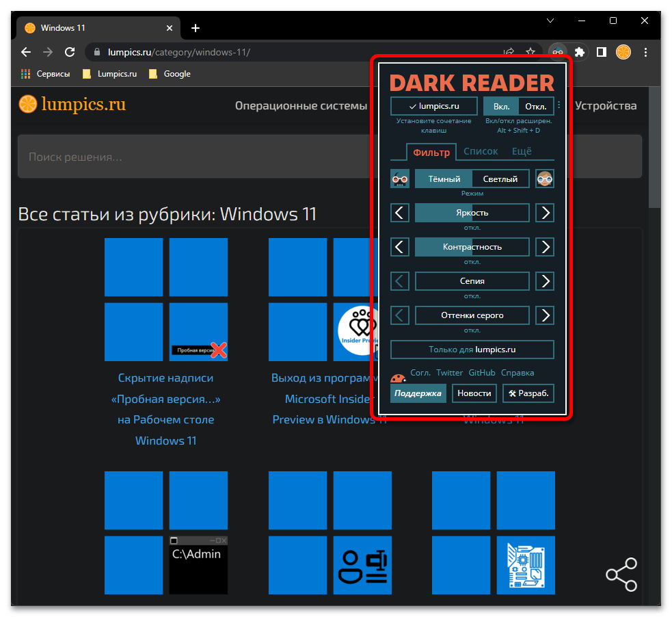The width and height of the screenshot is (672, 617).
Task: Switch to the Ещё tab
Action: click(522, 151)
